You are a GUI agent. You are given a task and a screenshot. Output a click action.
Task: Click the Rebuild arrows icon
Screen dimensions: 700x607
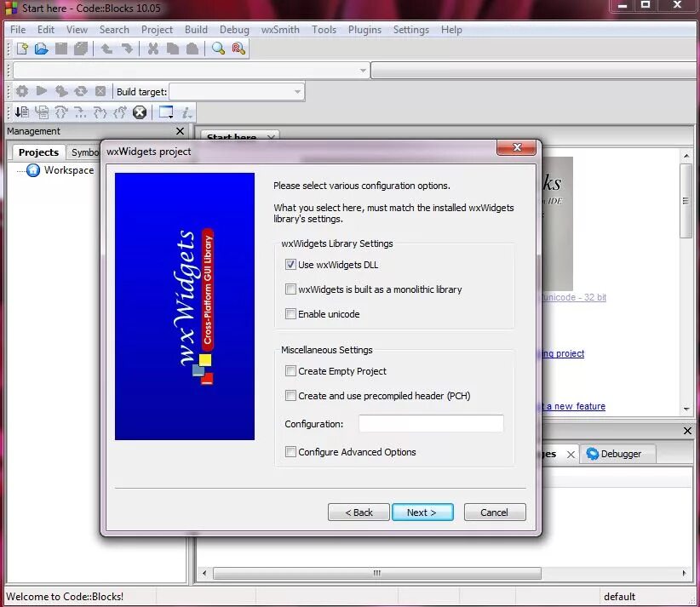pos(81,91)
